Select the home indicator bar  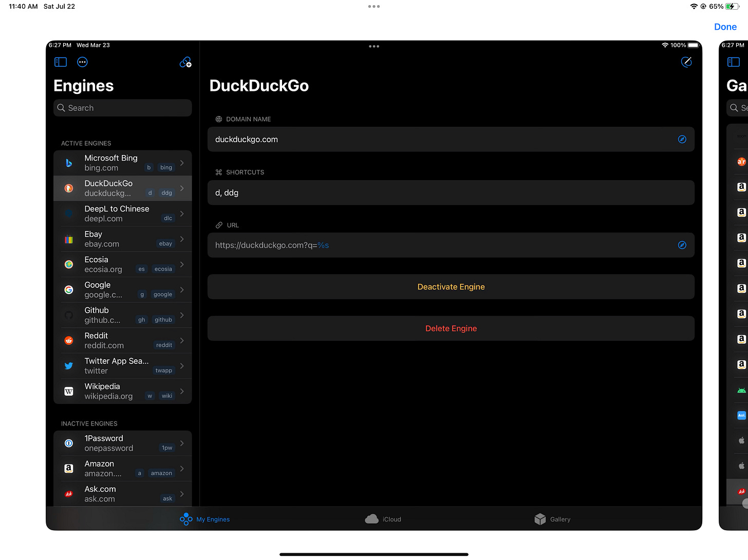pos(374,554)
